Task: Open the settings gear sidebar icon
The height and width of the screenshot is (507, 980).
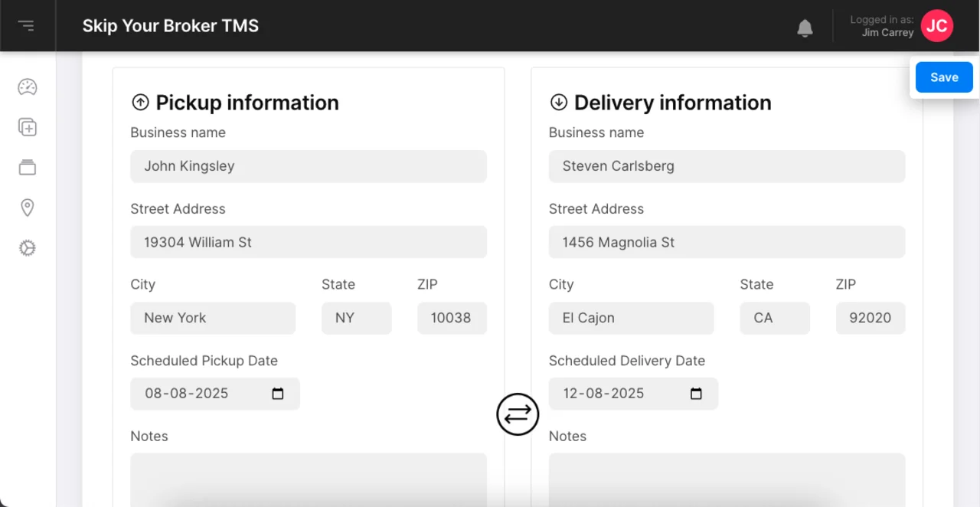Action: click(28, 248)
